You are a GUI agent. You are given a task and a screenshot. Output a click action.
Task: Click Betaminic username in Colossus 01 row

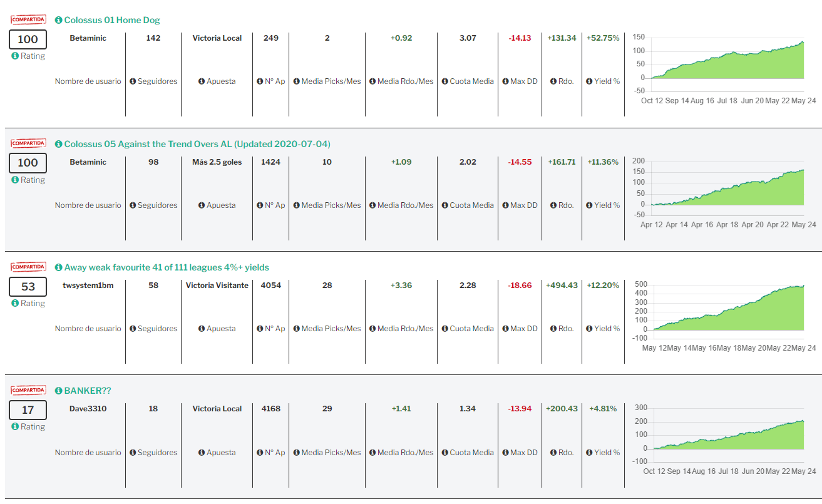click(88, 38)
